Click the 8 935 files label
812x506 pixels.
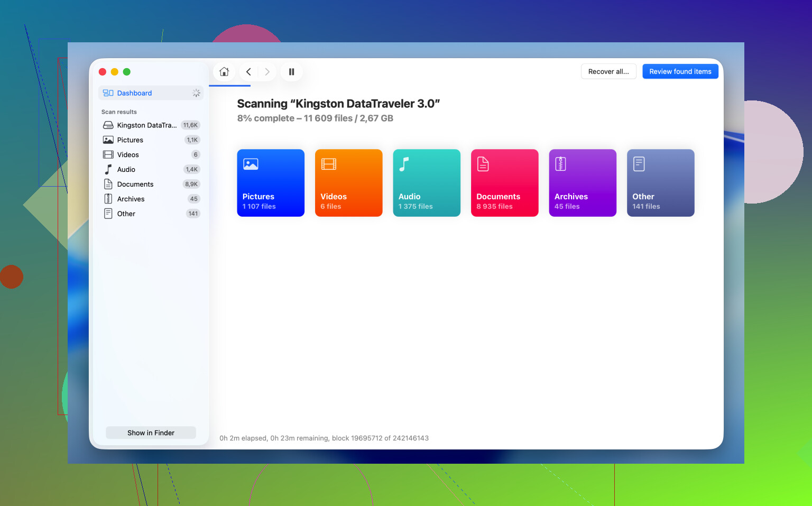pos(494,207)
